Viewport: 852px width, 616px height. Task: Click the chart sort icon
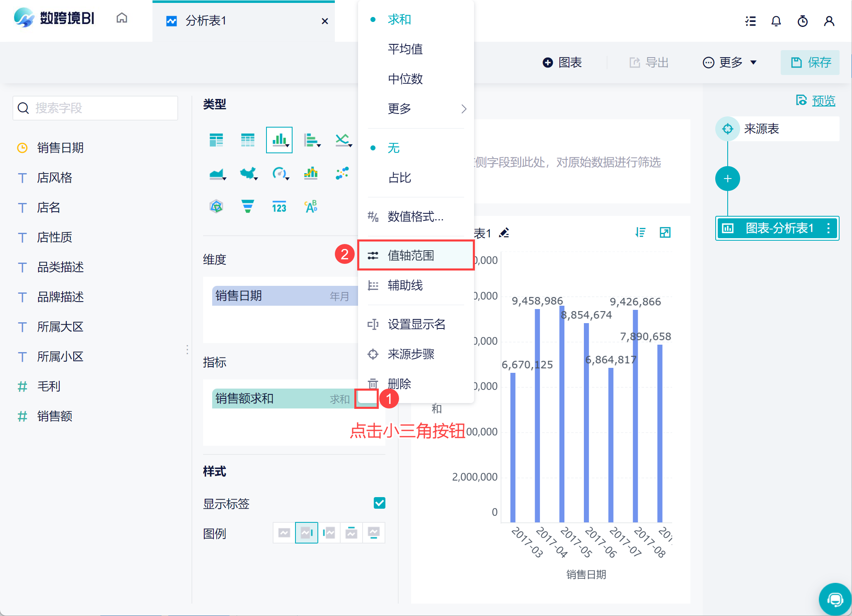[640, 232]
